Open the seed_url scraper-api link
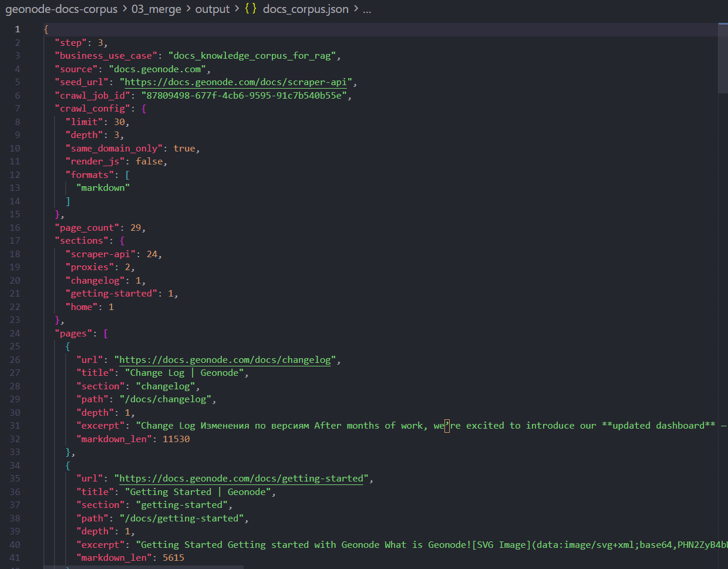 (x=235, y=82)
